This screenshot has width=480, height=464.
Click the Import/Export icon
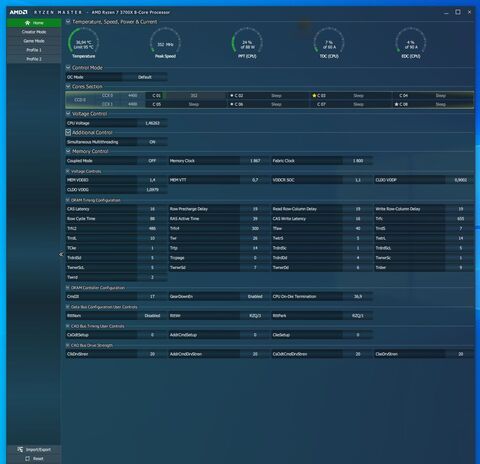pos(20,449)
